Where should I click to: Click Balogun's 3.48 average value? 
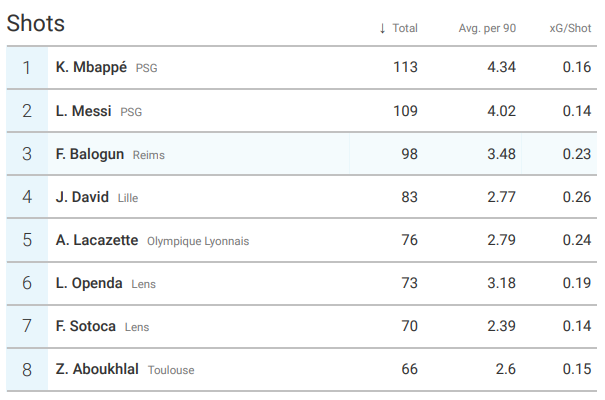(498, 154)
